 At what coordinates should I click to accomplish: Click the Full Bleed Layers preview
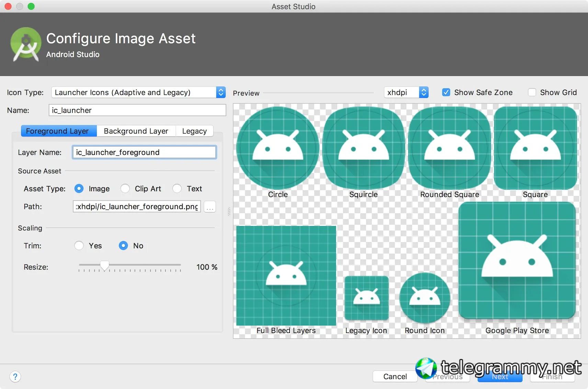[x=286, y=275]
